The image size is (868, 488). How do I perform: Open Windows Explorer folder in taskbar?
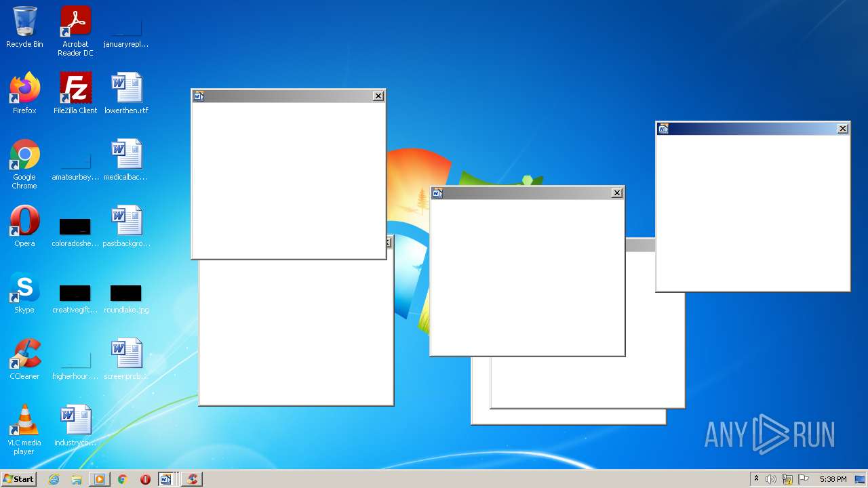pyautogui.click(x=77, y=479)
